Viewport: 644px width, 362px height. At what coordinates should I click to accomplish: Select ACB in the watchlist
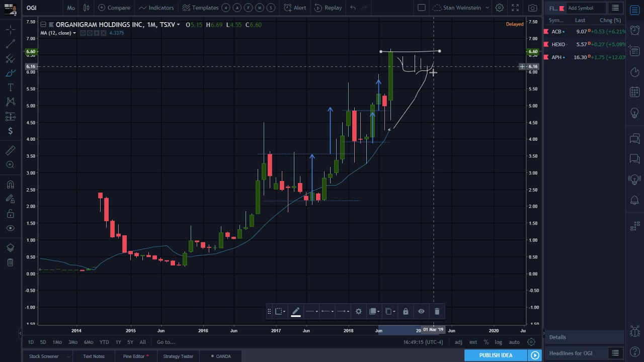tap(585, 31)
